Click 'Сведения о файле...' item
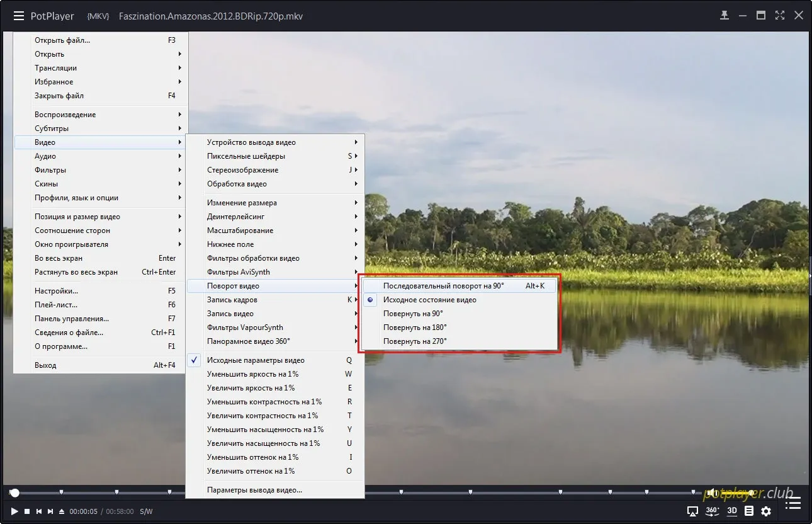Image resolution: width=812 pixels, height=524 pixels. (99, 333)
